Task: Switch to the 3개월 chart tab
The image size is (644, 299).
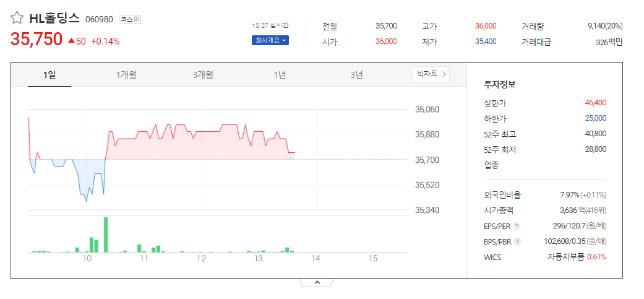Action: pyautogui.click(x=203, y=75)
